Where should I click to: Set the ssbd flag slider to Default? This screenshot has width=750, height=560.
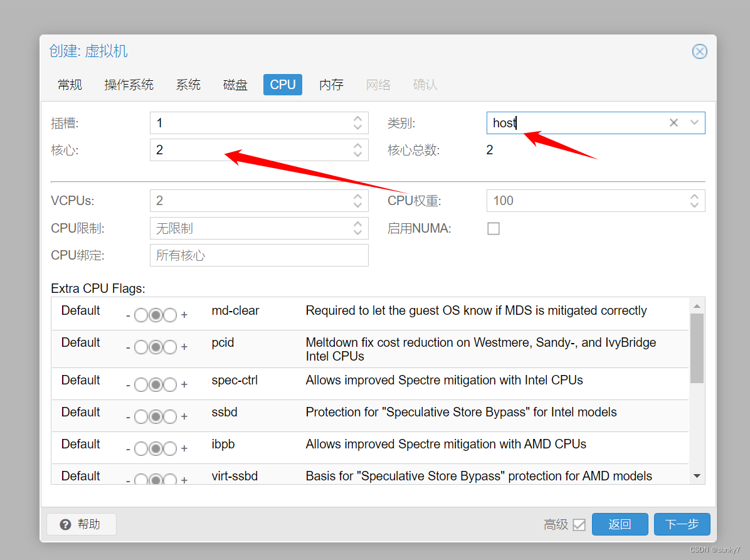156,416
